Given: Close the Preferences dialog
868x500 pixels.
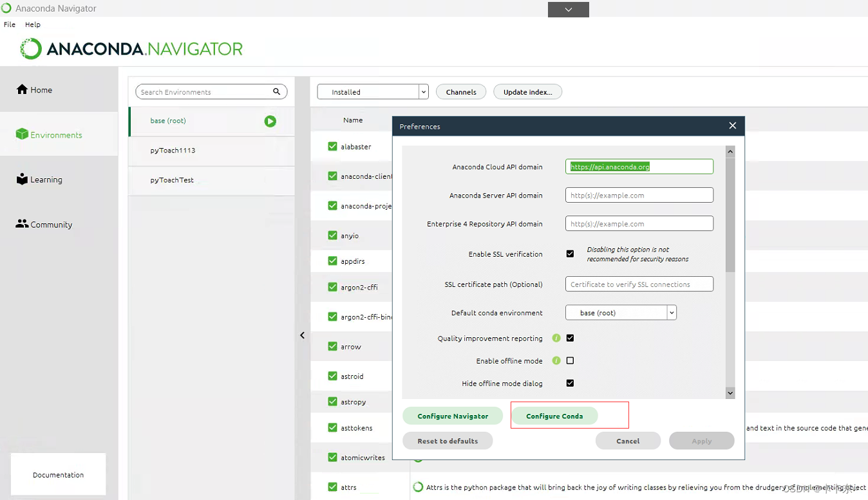Looking at the screenshot, I should tap(732, 125).
